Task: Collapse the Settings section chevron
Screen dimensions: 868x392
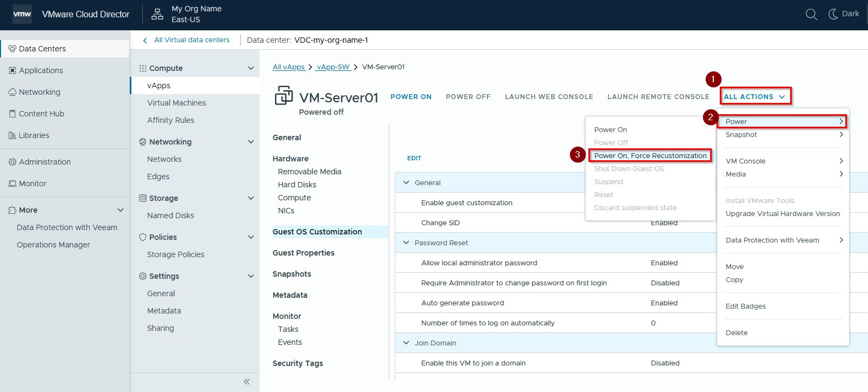Action: point(251,276)
